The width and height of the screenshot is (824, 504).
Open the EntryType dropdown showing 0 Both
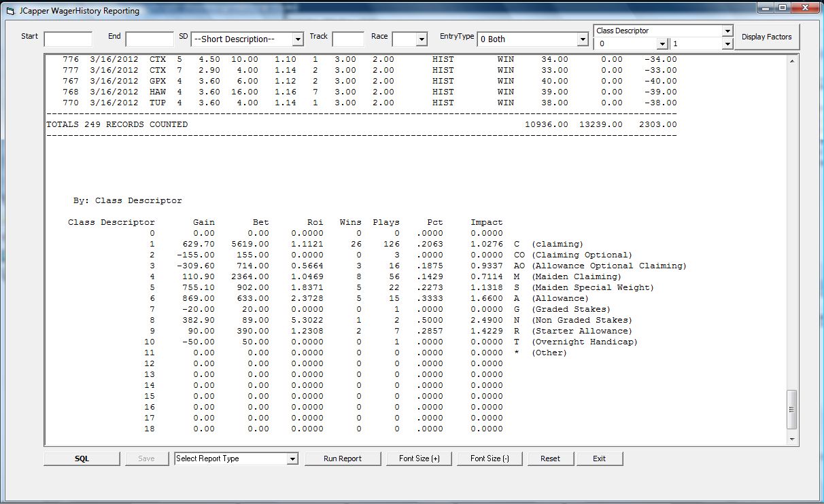click(582, 39)
